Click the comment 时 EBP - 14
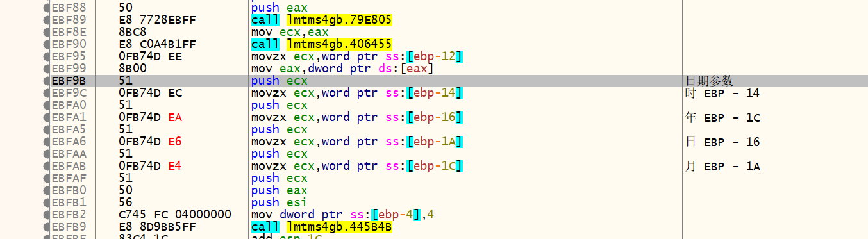Image resolution: width=868 pixels, height=239 pixels. tap(722, 94)
